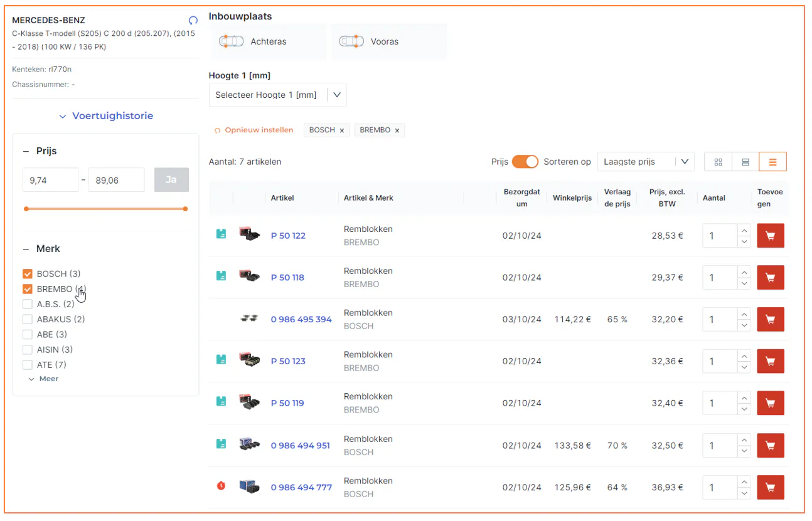This screenshot has height=521, width=812.
Task: Add 0 986 494 951 to the cart
Action: (x=770, y=445)
